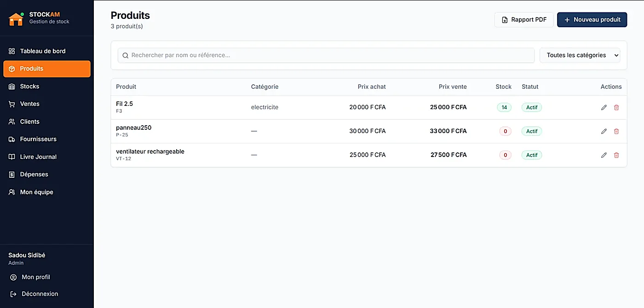Click the VT-12 reference code
Screen dimensions: 644x308
pos(123,159)
